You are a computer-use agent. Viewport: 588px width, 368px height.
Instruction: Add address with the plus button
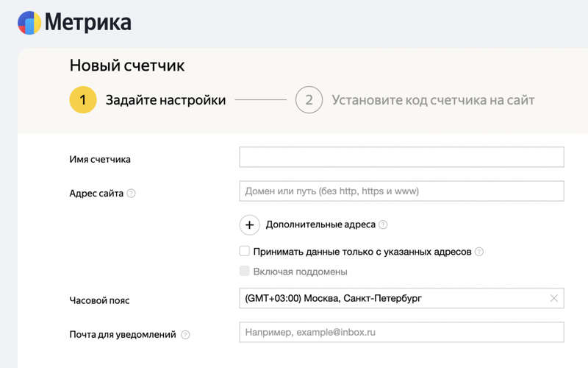(249, 225)
